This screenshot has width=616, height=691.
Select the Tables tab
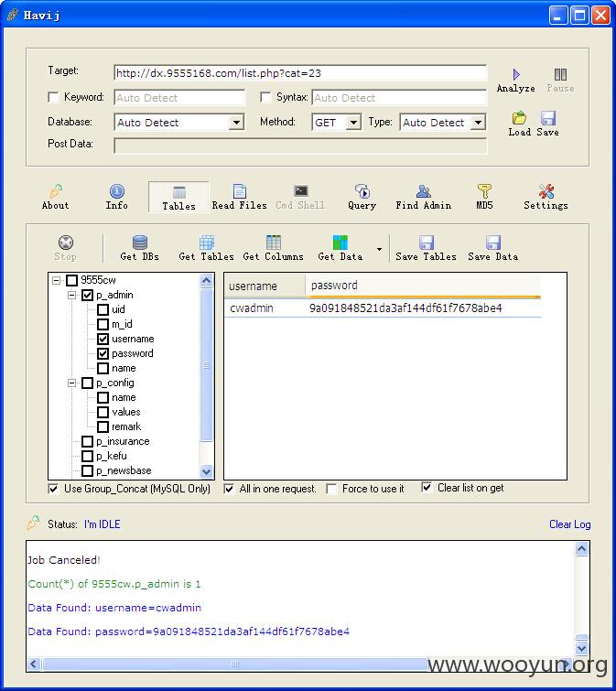coord(178,197)
